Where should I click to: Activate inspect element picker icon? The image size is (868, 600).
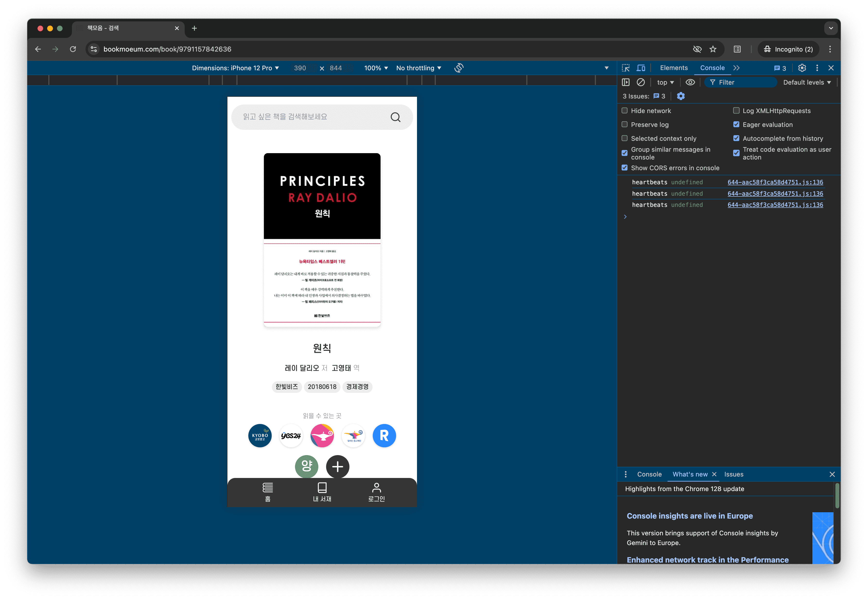point(626,68)
